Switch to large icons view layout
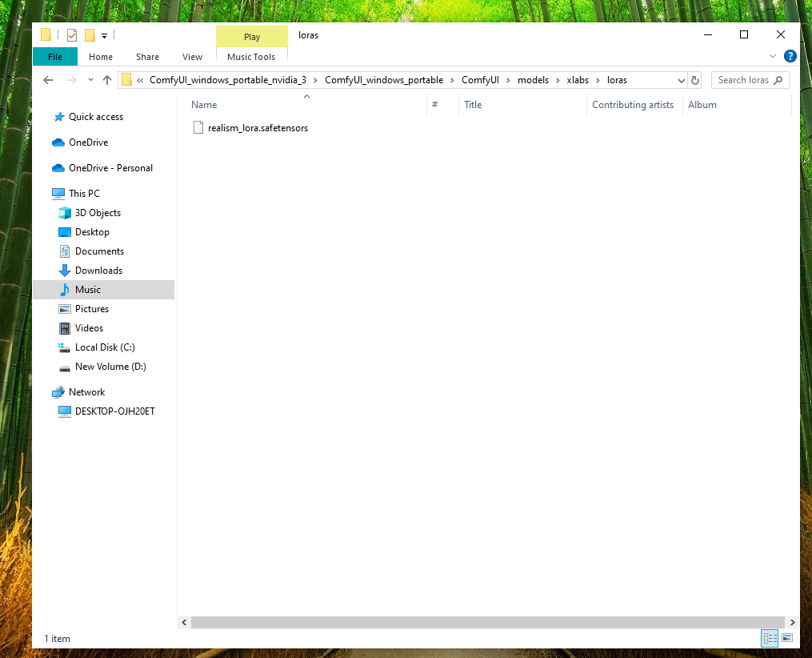The image size is (812, 658). tap(787, 638)
